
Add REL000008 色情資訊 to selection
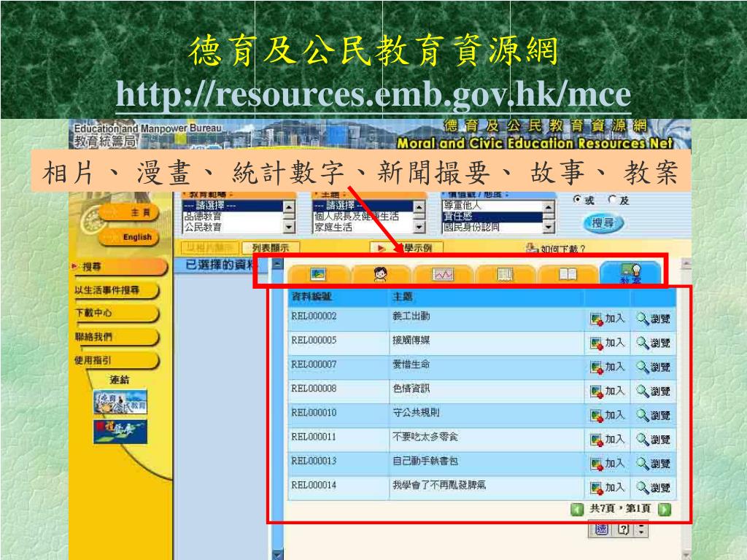point(608,391)
